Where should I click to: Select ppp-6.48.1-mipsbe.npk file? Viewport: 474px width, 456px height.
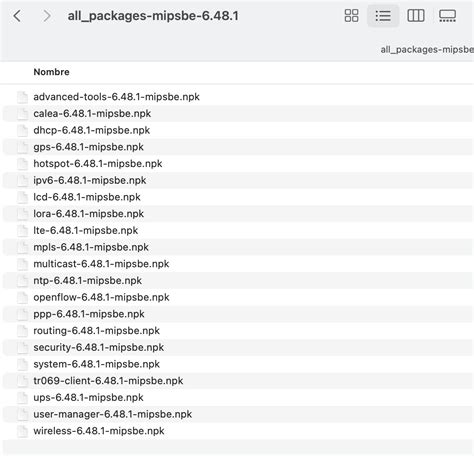coord(89,314)
